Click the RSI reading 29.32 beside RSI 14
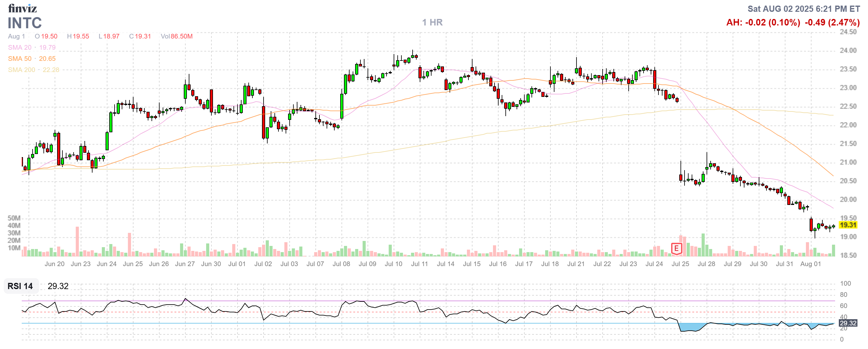 [58, 286]
